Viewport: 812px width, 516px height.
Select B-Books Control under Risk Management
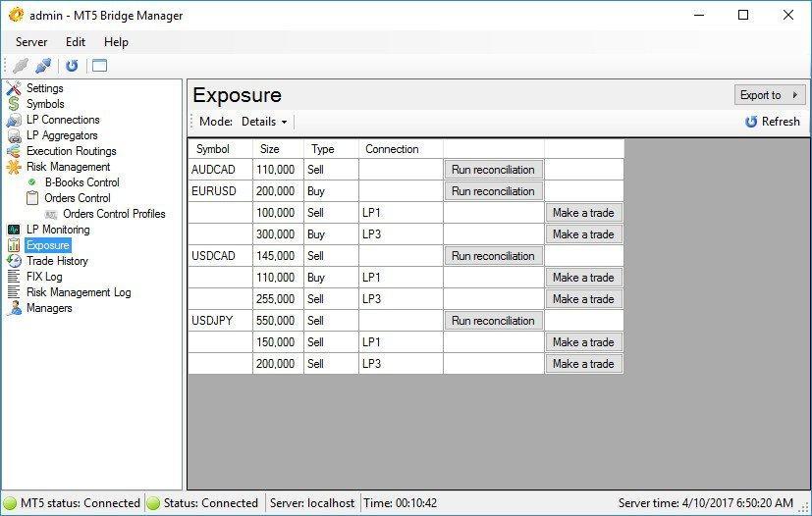point(81,182)
